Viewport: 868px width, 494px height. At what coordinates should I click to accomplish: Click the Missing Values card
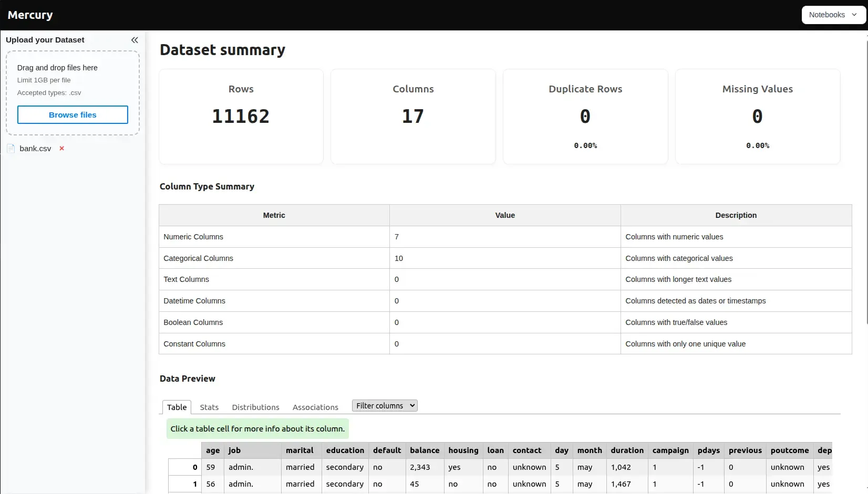[758, 117]
